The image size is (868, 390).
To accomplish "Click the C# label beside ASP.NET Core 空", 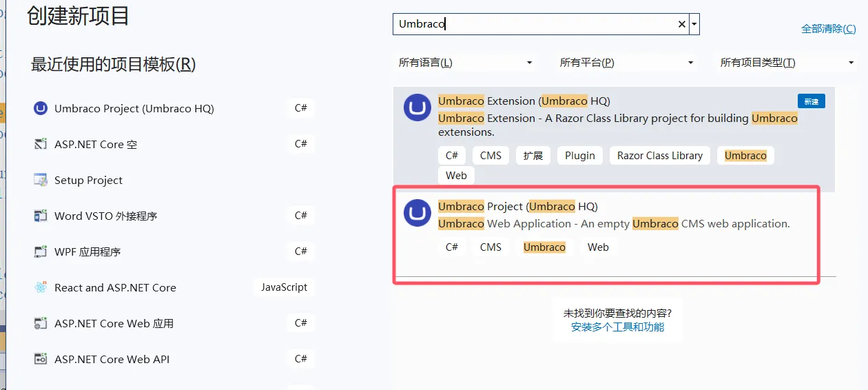I will 301,144.
